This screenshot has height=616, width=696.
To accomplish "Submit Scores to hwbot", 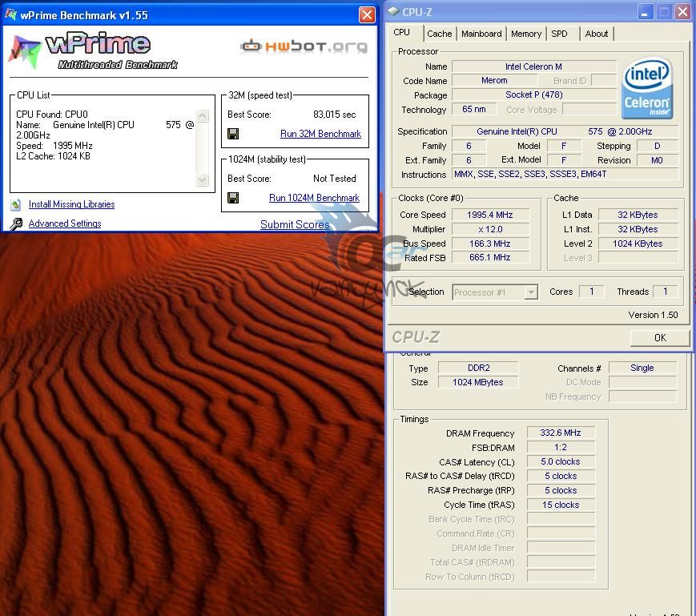I will pyautogui.click(x=295, y=224).
